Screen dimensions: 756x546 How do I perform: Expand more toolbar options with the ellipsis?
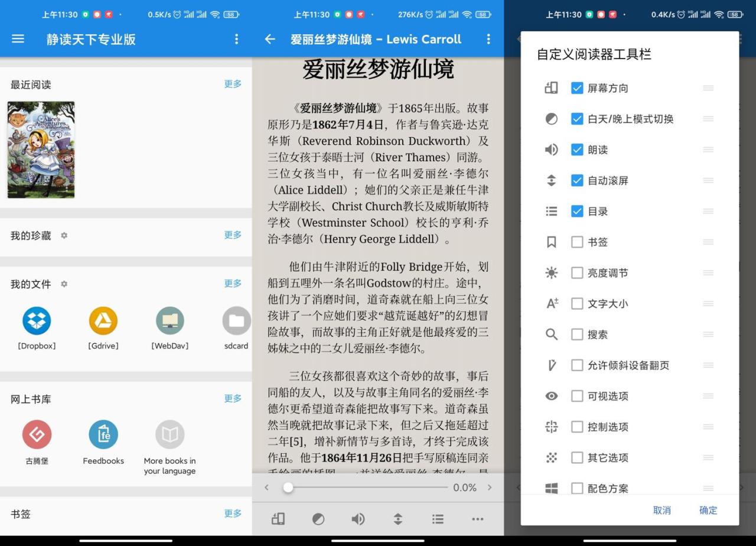[x=477, y=519]
